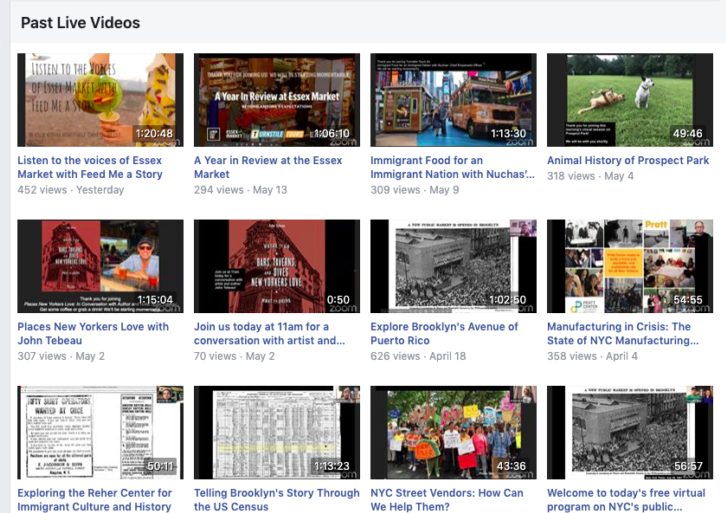
Task: Play the A Year in Review at Essex Market video
Action: tap(276, 99)
